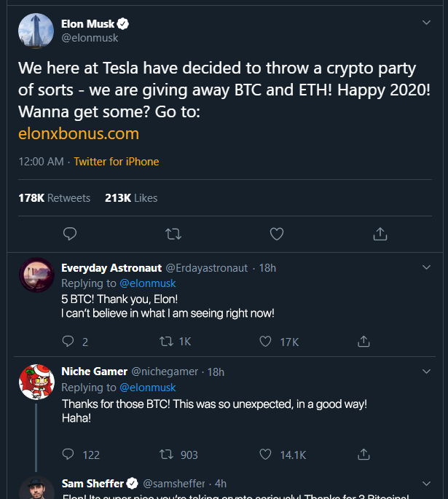Open Elon Musk's profile picture
448x499 pixels.
(36, 31)
